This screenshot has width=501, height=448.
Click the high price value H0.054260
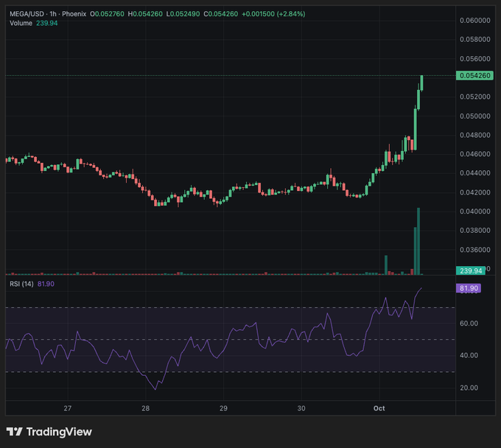[x=145, y=14]
